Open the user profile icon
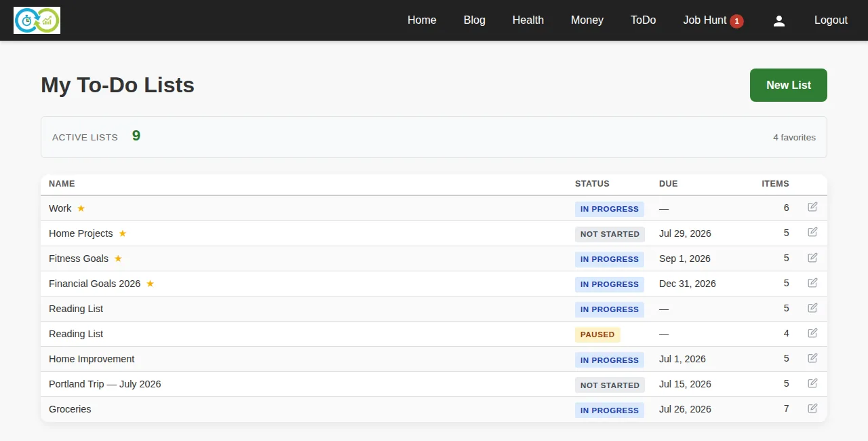This screenshot has height=441, width=868. tap(779, 20)
